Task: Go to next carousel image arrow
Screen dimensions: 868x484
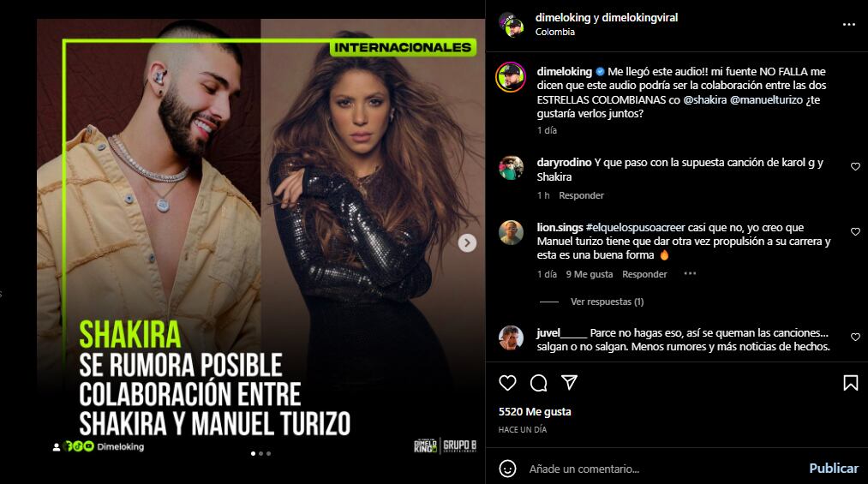Action: click(x=467, y=242)
